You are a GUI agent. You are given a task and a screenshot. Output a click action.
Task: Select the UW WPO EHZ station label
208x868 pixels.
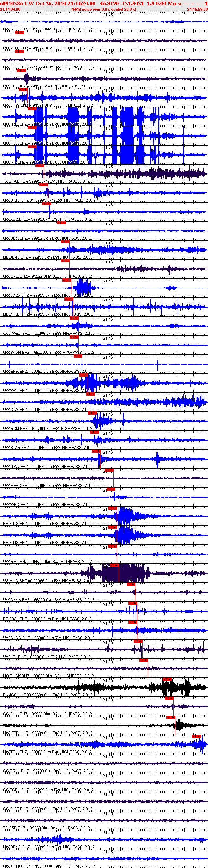tap(48, 505)
